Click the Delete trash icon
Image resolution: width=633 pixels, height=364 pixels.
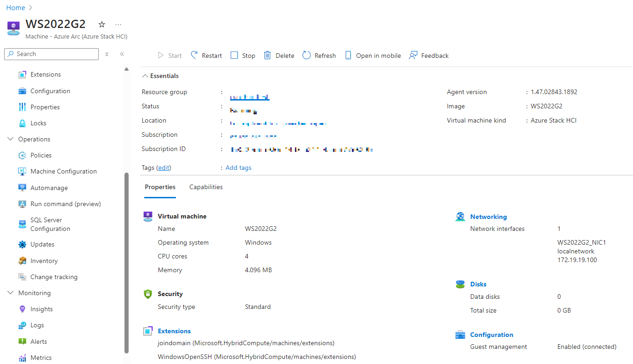pyautogui.click(x=267, y=55)
